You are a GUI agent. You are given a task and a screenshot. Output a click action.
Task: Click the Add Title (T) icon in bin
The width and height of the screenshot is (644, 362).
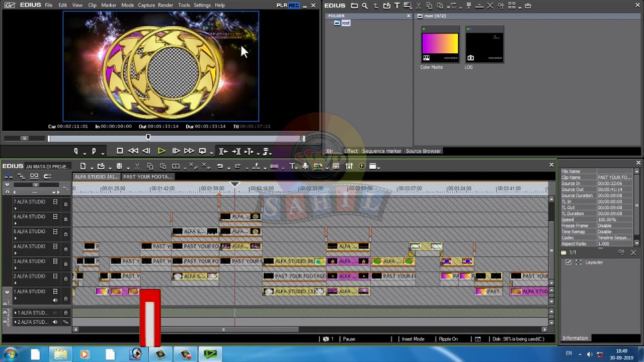tap(397, 6)
